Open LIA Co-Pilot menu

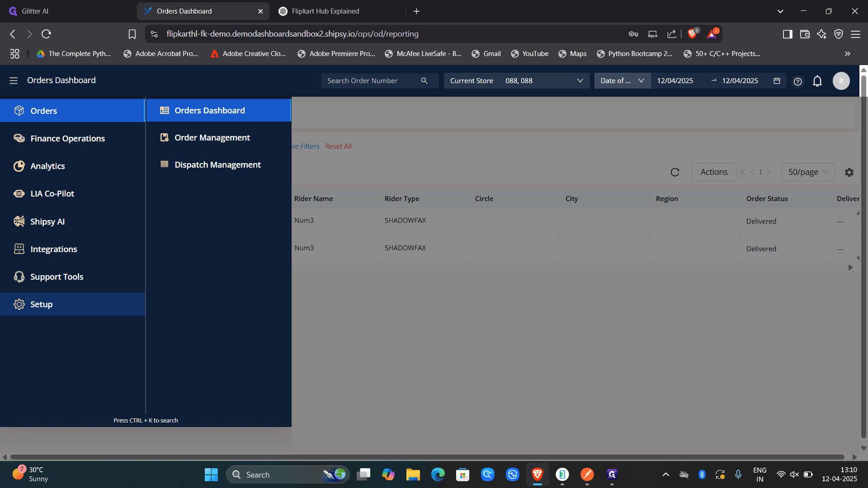tap(72, 193)
